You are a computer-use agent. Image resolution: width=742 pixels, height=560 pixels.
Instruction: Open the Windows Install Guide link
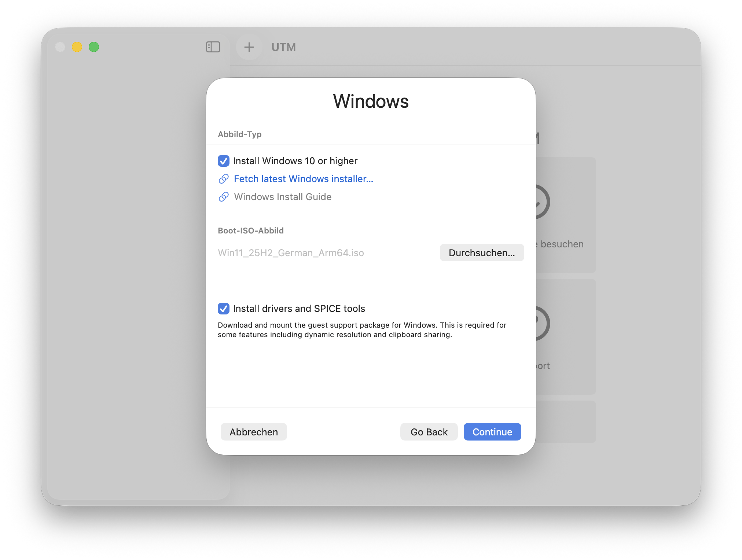(282, 197)
